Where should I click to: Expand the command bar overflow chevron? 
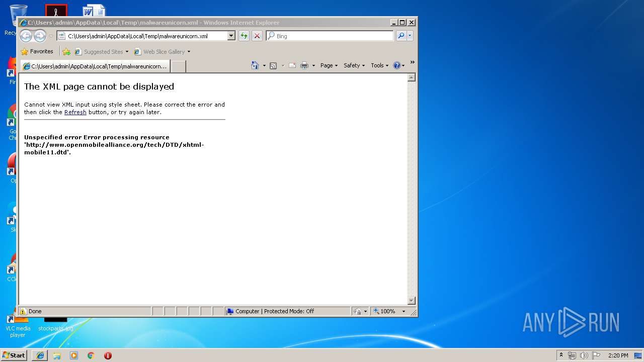coord(412,62)
